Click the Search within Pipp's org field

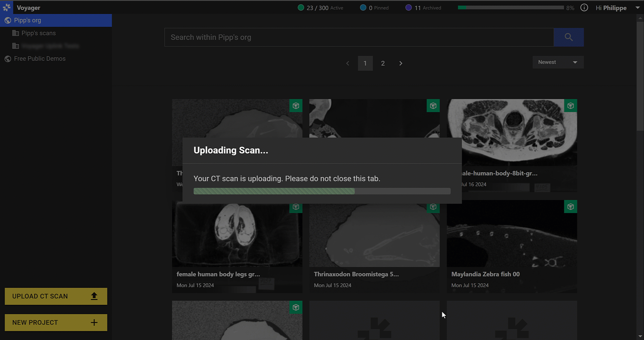(359, 37)
